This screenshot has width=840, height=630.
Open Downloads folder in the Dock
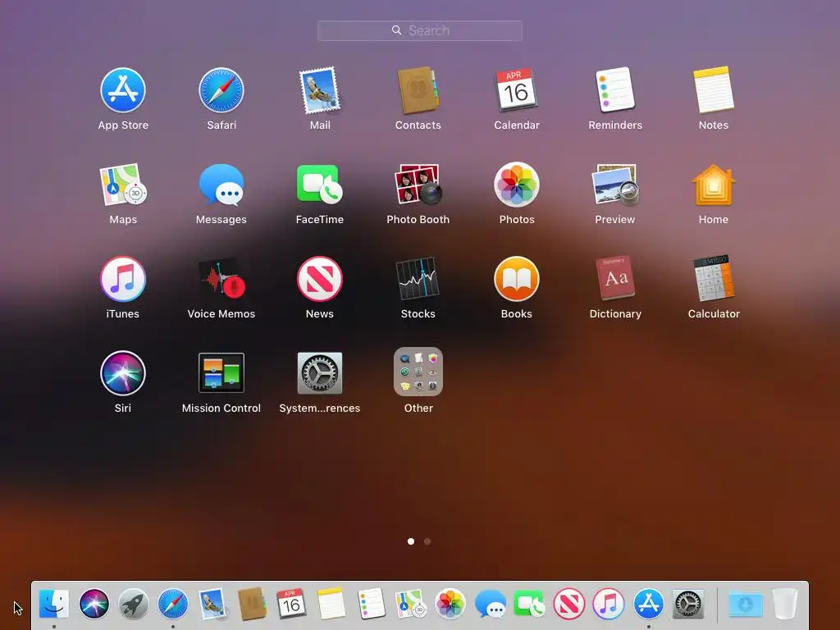[745, 604]
